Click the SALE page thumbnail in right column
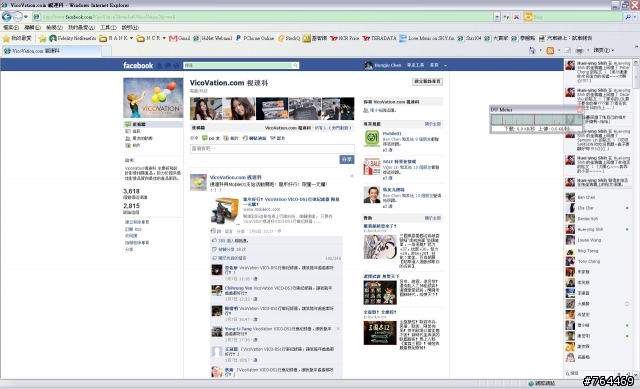Screen dimensions: 640x389 coord(371,167)
